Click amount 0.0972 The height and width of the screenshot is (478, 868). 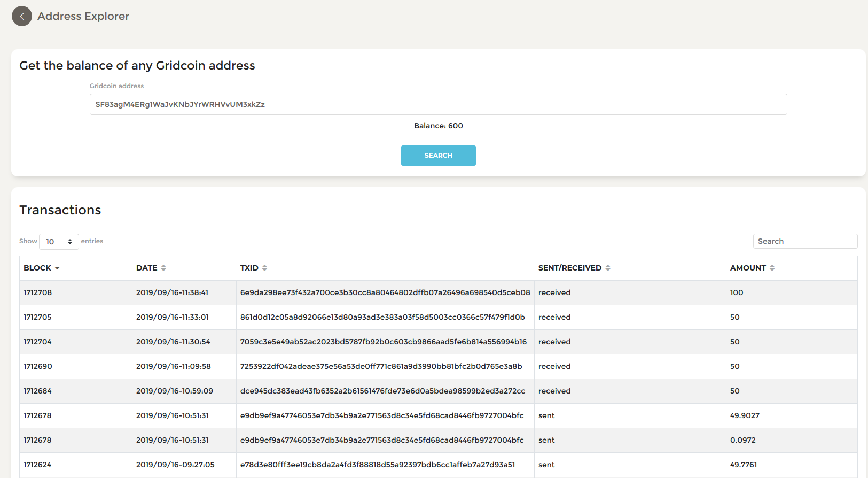tap(743, 440)
